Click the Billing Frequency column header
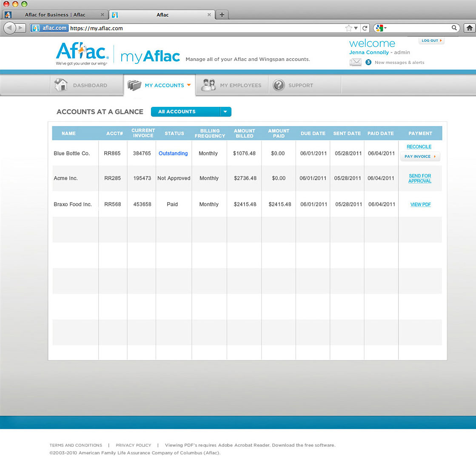 coord(210,133)
